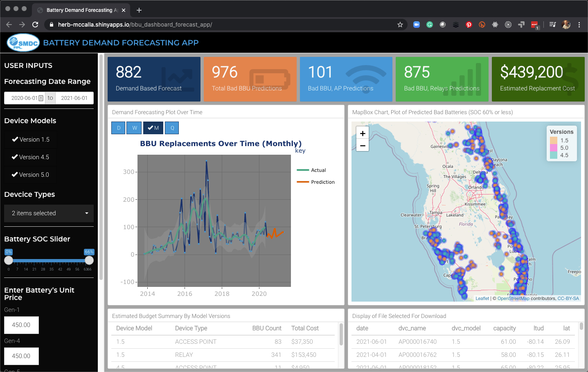
Task: Bookmark this page with the star icon
Action: 400,25
